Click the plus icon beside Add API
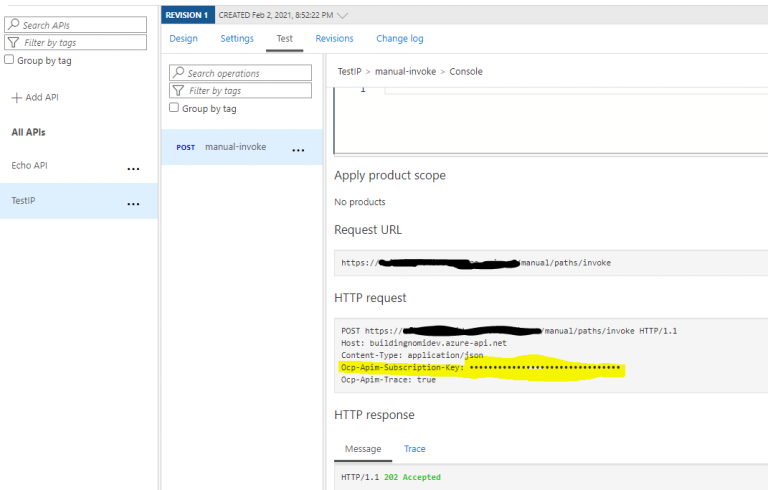 point(16,98)
